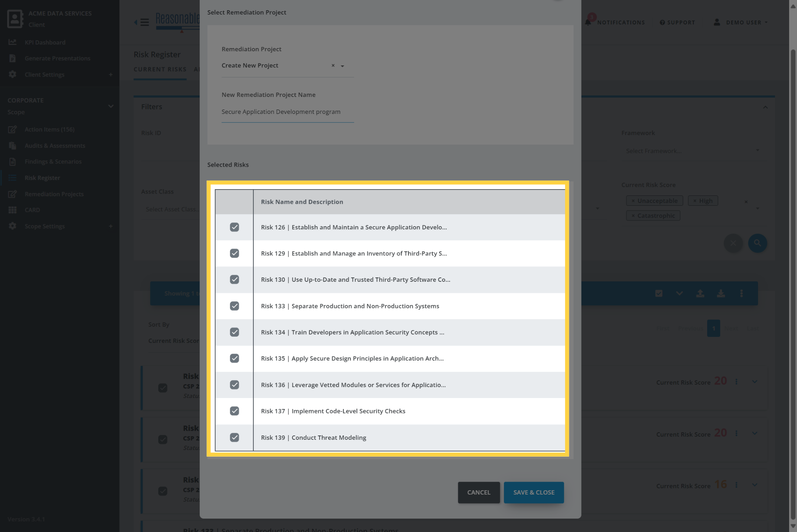Toggle checkbox for Risk 133

click(x=234, y=306)
